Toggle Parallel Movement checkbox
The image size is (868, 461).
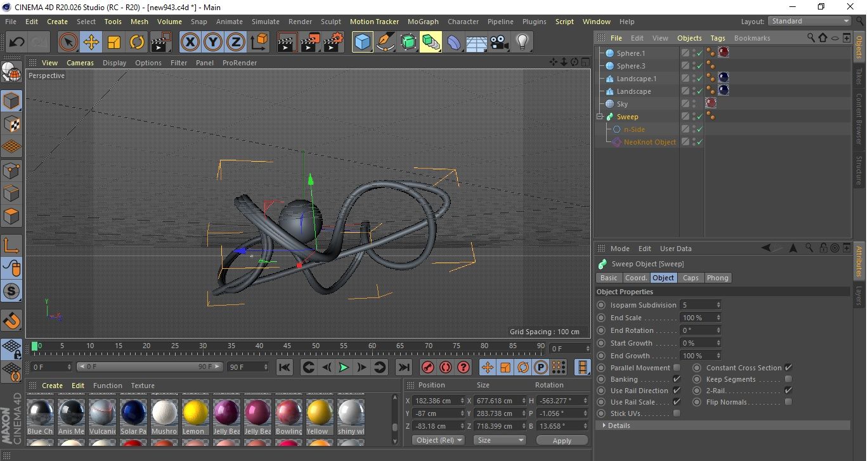(x=677, y=368)
